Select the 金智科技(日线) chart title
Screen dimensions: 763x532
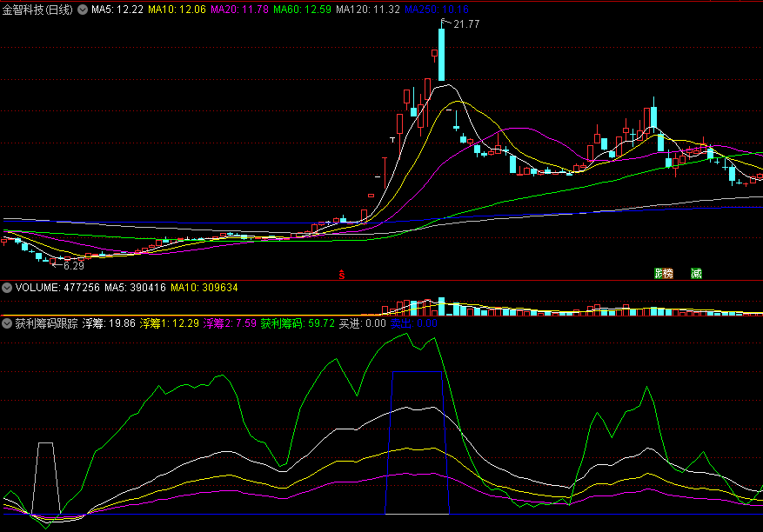tap(37, 10)
